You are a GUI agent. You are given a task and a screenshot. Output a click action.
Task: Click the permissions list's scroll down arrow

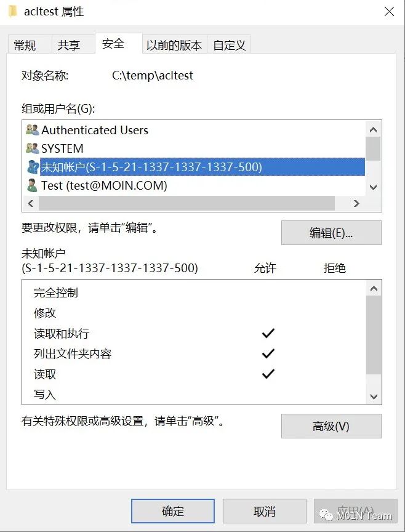[374, 397]
